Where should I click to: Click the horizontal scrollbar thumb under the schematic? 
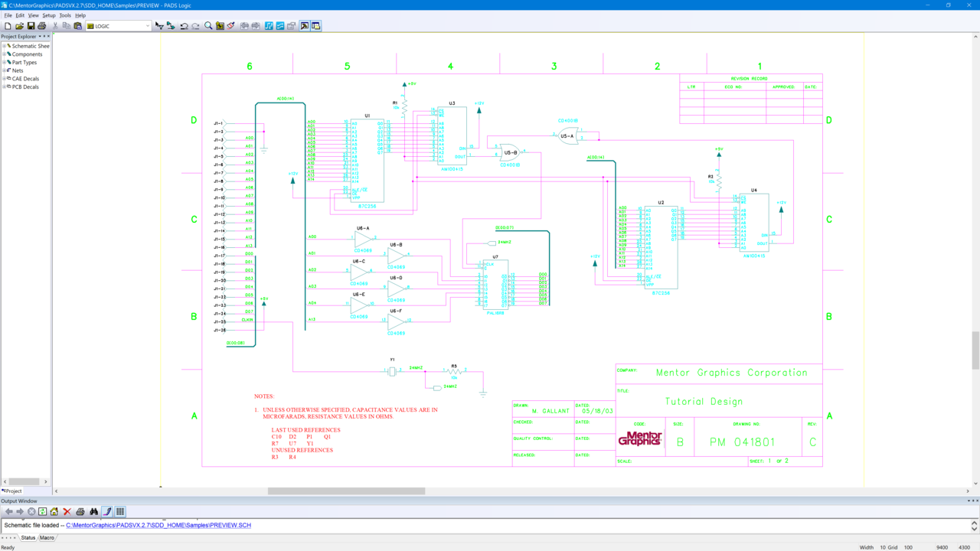click(x=346, y=491)
